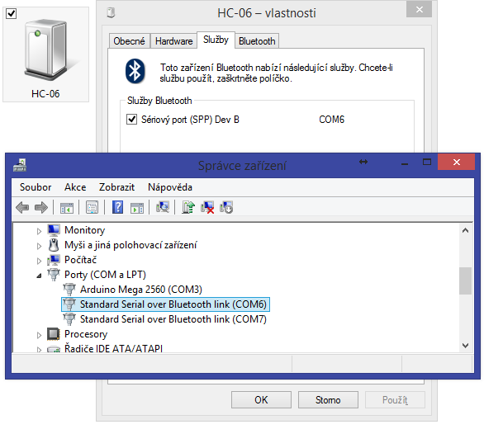Click the device tree scrollbar thumb

pos(465,281)
